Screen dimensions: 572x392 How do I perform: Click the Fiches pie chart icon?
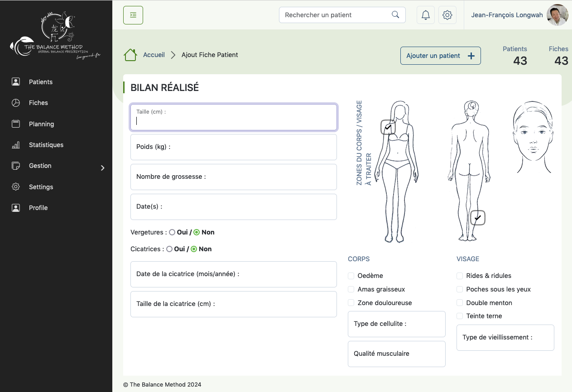[16, 103]
